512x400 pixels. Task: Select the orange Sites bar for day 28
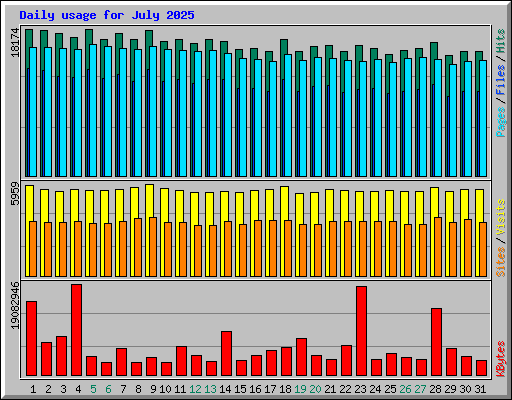438,247
